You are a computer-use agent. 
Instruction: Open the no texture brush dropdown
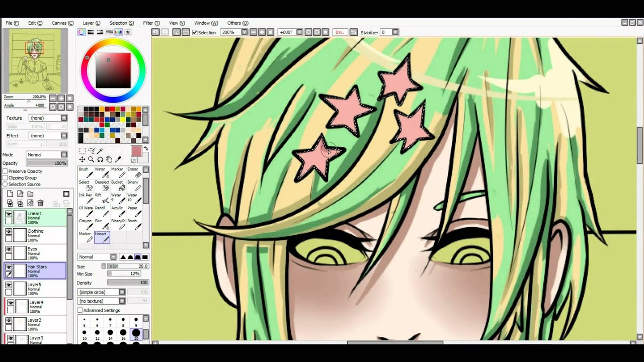tap(102, 301)
